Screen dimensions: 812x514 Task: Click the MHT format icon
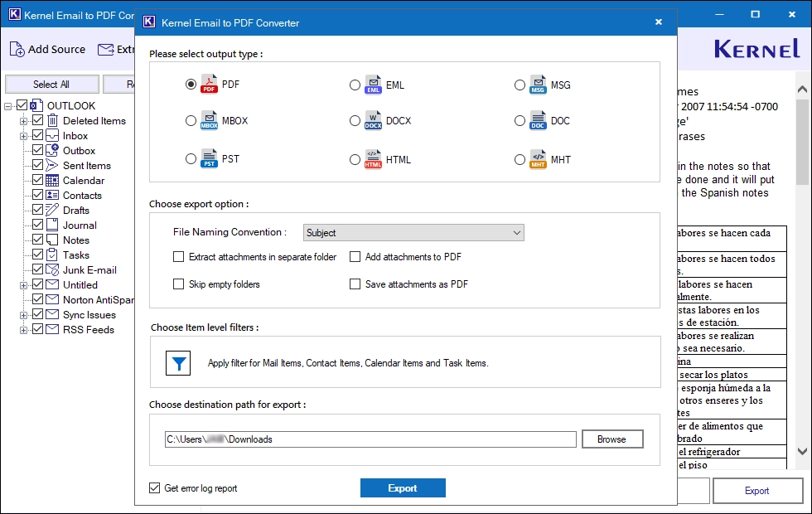point(538,159)
